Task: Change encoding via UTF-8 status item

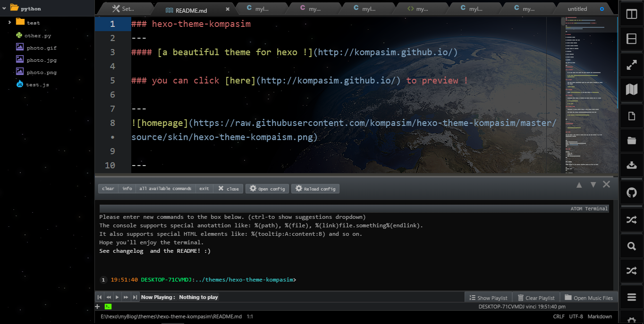Action: click(x=576, y=316)
